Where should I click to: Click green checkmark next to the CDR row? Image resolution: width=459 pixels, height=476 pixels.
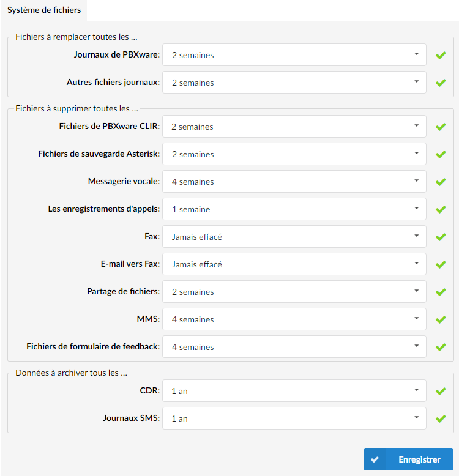(x=441, y=391)
